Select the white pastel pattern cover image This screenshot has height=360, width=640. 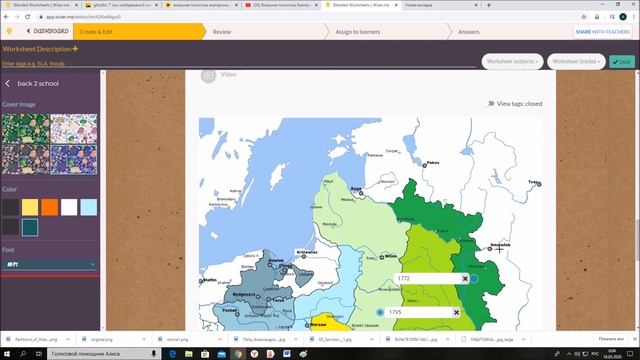pos(73,129)
